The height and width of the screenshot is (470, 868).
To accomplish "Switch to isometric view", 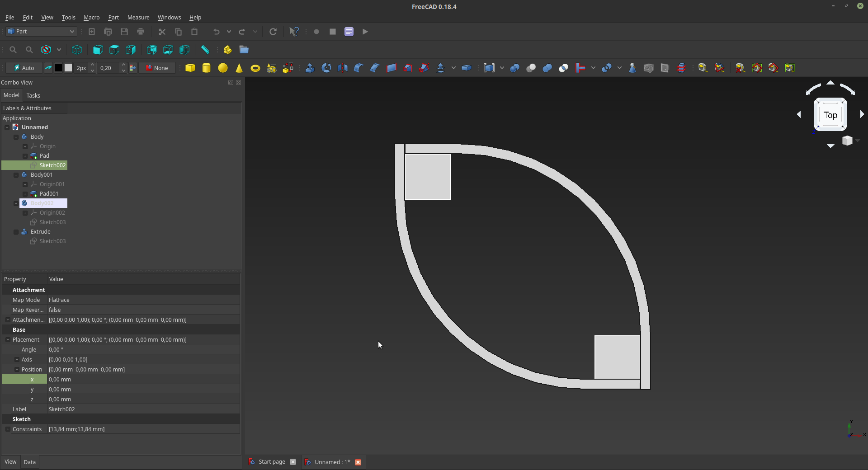I will click(x=77, y=50).
